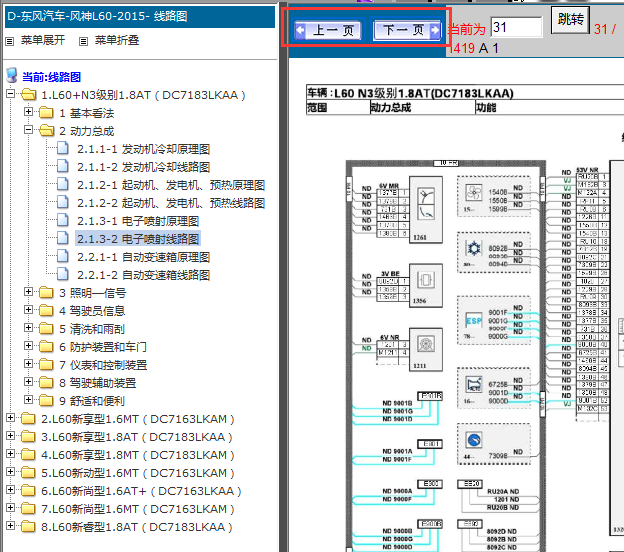Click 菜单折叠 collapse menu icon
Viewport: 624px width, 552px height.
(83, 41)
